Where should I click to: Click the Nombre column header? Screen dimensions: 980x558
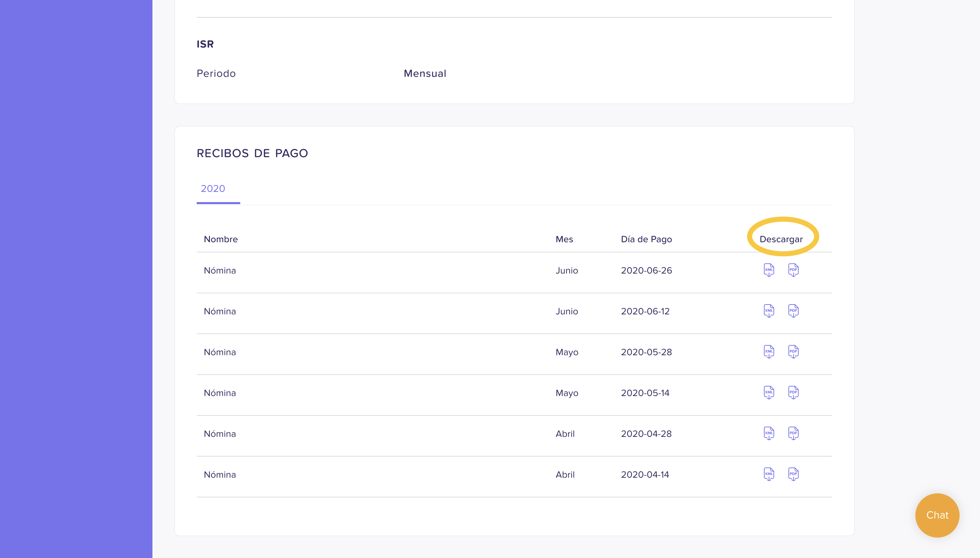[221, 239]
